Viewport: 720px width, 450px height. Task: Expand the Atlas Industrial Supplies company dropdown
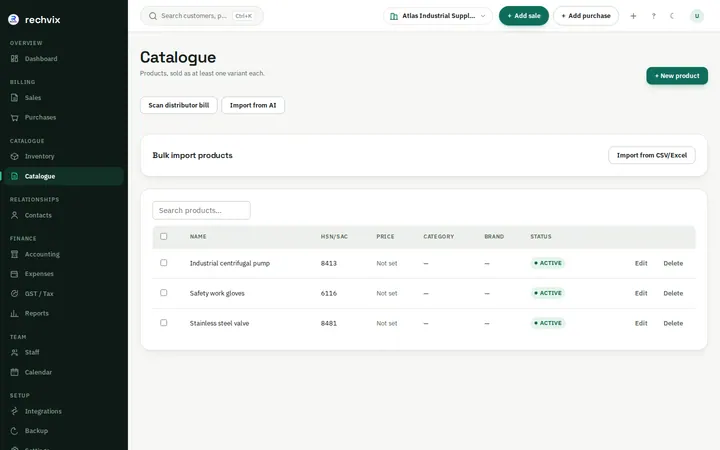tap(438, 16)
